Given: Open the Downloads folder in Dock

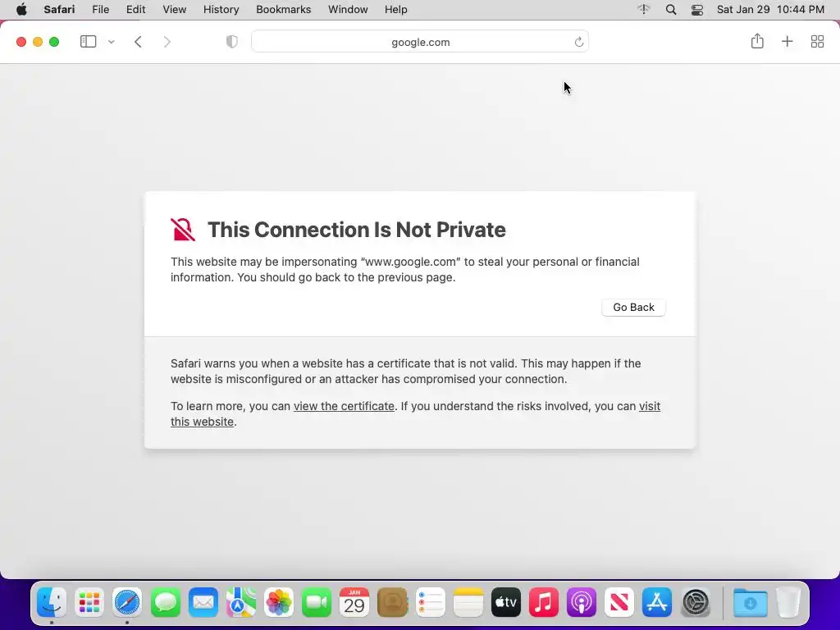Looking at the screenshot, I should [750, 602].
